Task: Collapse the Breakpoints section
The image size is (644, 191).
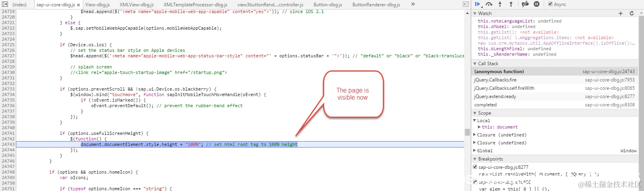Action: pos(475,159)
